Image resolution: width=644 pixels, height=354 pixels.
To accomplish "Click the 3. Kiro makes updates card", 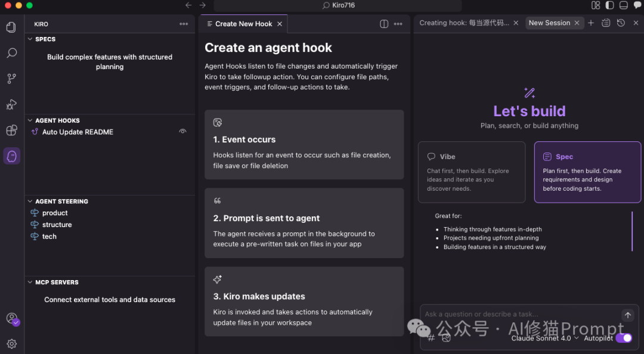I will (x=304, y=302).
